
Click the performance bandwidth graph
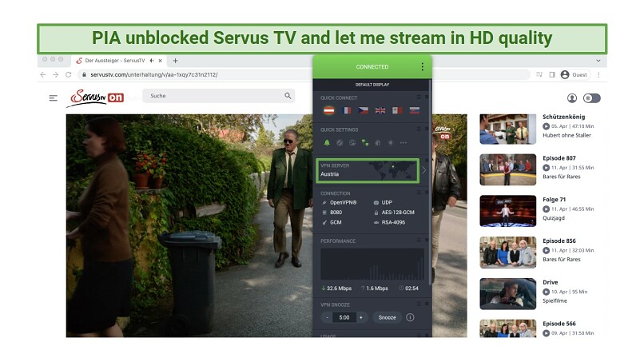pos(372,265)
